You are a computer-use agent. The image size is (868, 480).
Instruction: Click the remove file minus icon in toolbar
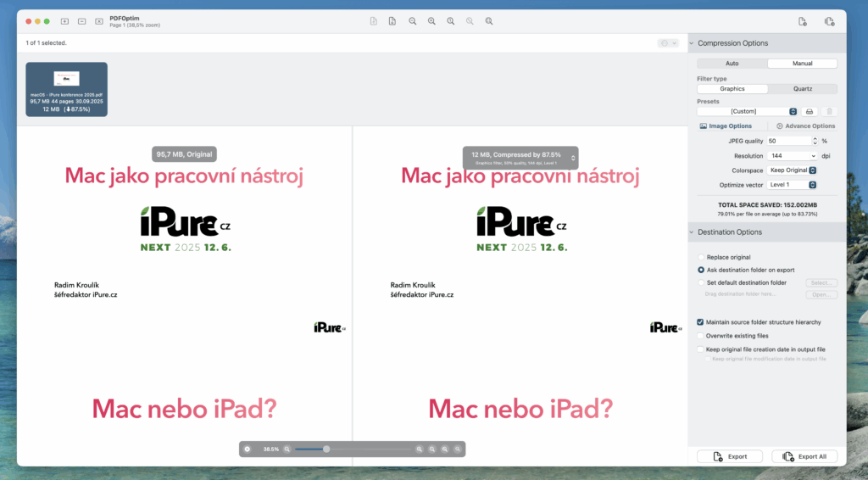tap(81, 20)
